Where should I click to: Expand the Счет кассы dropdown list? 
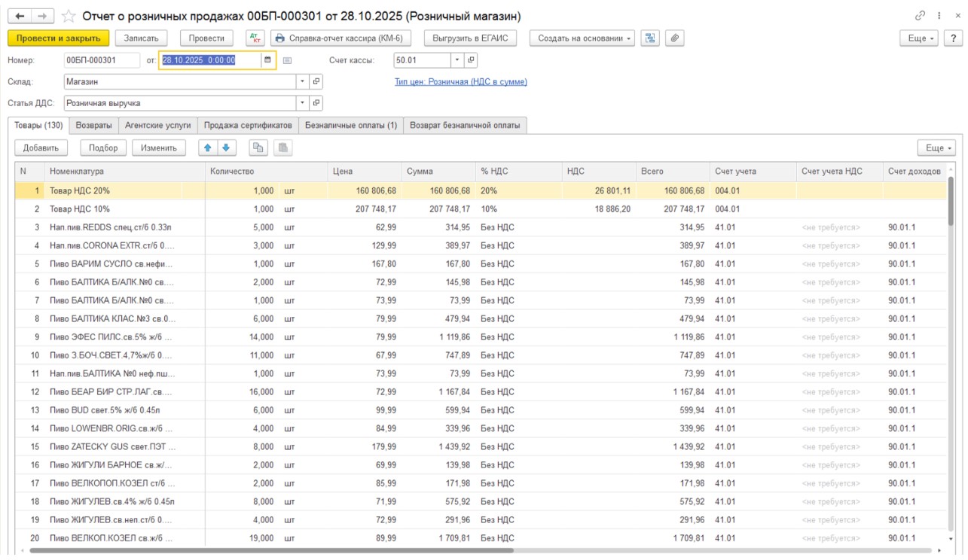pyautogui.click(x=457, y=60)
